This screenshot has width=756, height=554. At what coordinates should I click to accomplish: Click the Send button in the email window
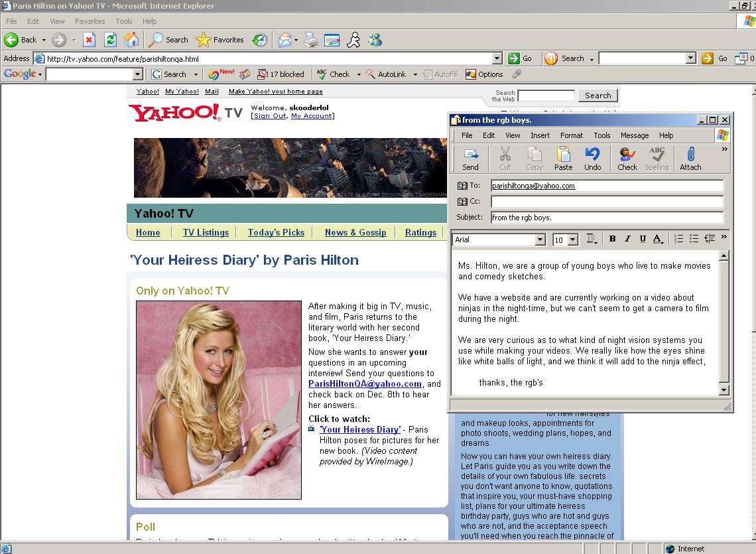(470, 159)
